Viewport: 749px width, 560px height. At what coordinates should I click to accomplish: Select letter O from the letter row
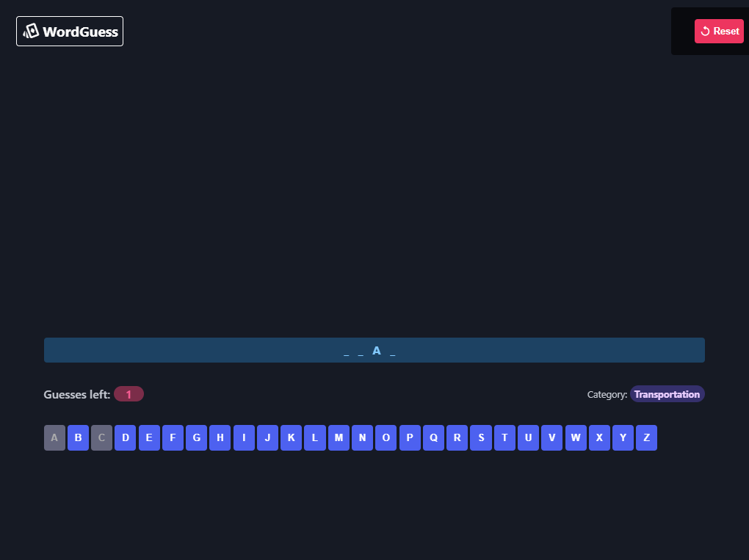tap(386, 437)
